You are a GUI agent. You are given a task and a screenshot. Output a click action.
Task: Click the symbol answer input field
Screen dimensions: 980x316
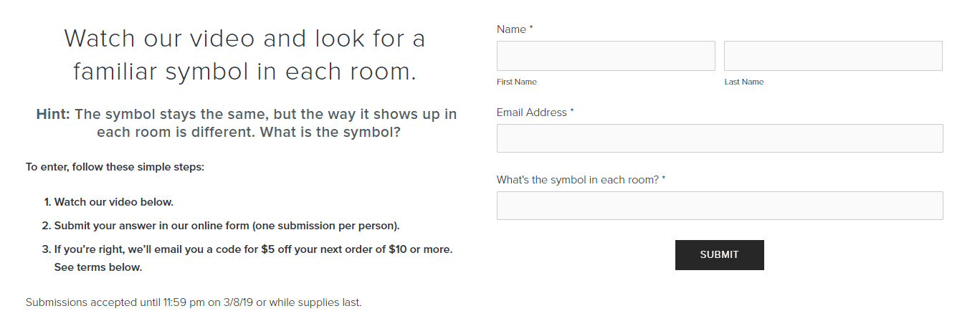click(720, 206)
